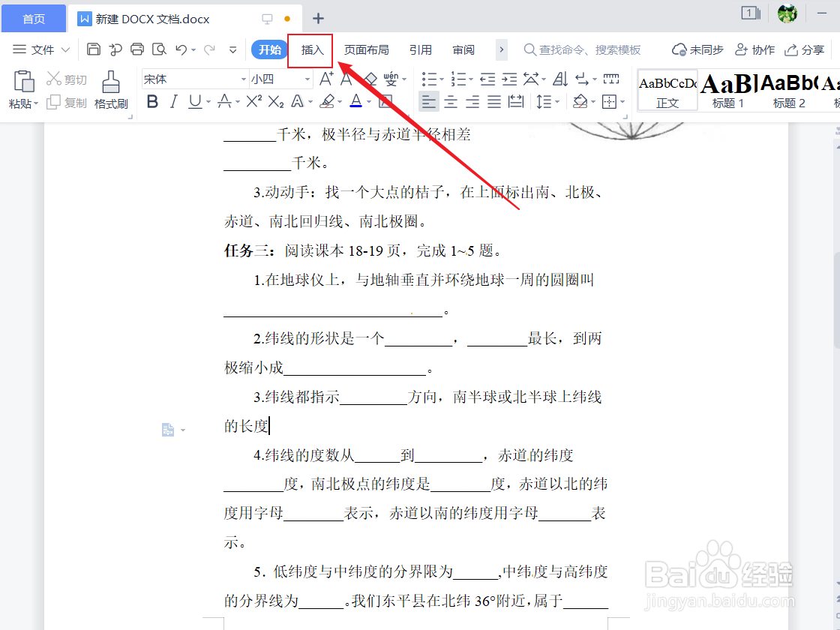Viewport: 840px width, 630px height.
Task: Toggle italic formatting
Action: [174, 102]
